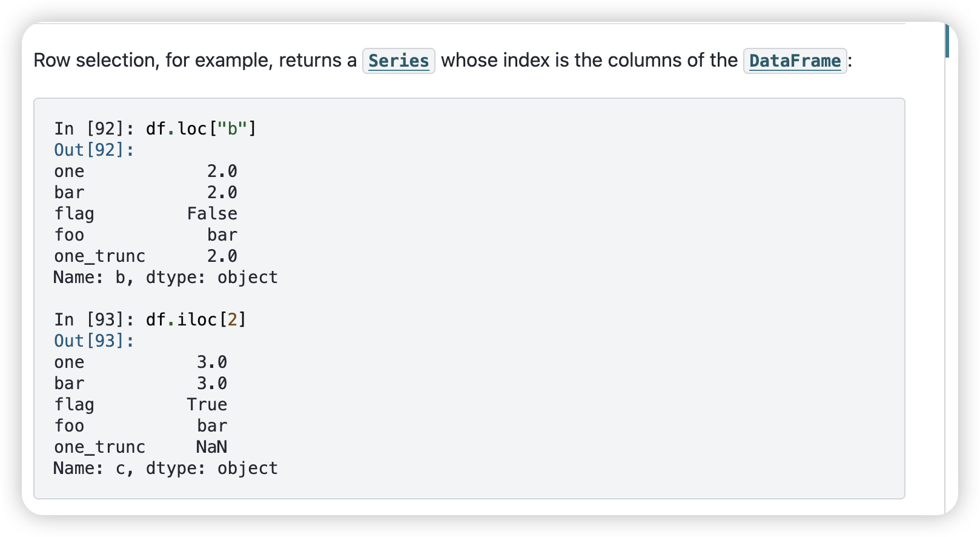980x537 pixels.
Task: Click the df.loc["b"] code expression
Action: click(201, 128)
